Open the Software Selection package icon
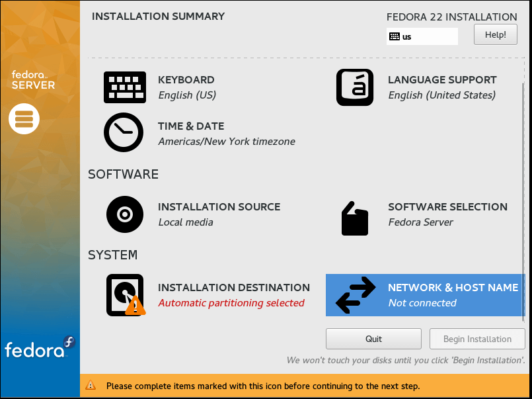 pos(354,218)
